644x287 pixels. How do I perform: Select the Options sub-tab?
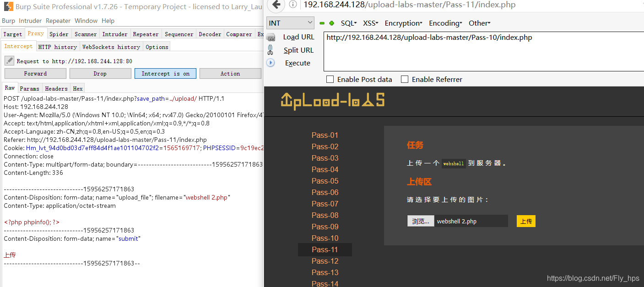pos(157,47)
